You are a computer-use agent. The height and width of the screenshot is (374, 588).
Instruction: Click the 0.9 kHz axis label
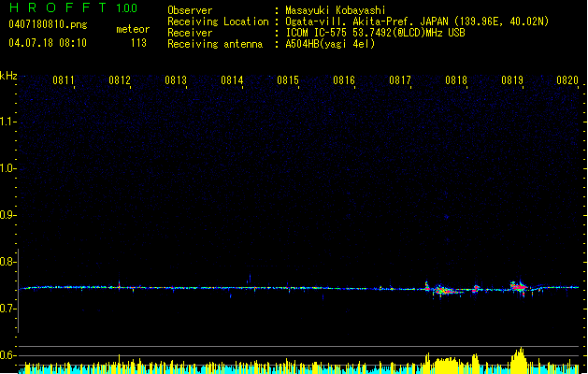pyautogui.click(x=8, y=215)
